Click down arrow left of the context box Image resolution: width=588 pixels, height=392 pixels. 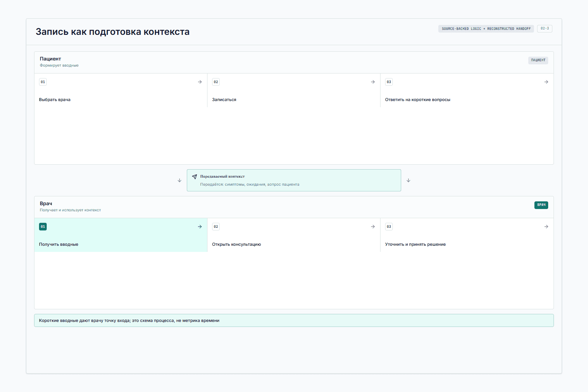[x=180, y=180]
